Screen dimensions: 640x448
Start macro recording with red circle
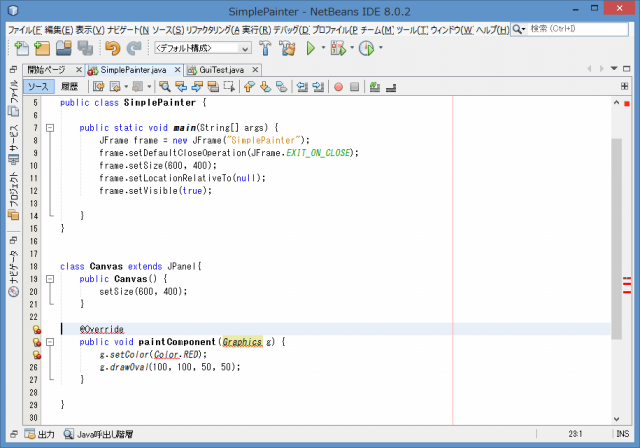338,86
